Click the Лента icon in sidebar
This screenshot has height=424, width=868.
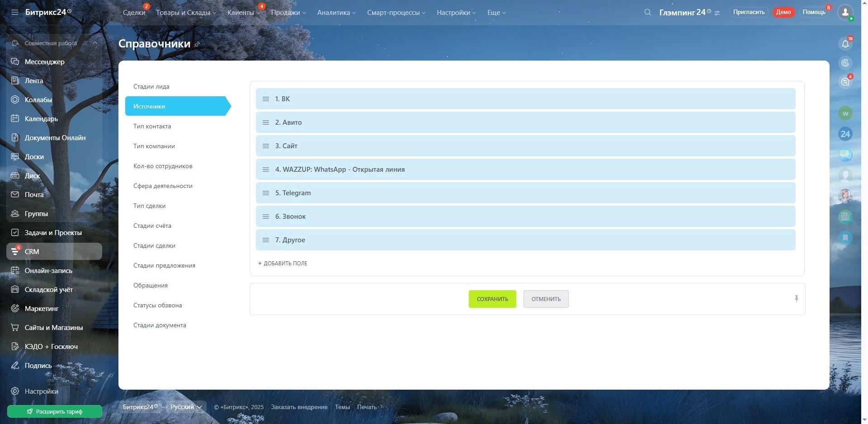15,80
